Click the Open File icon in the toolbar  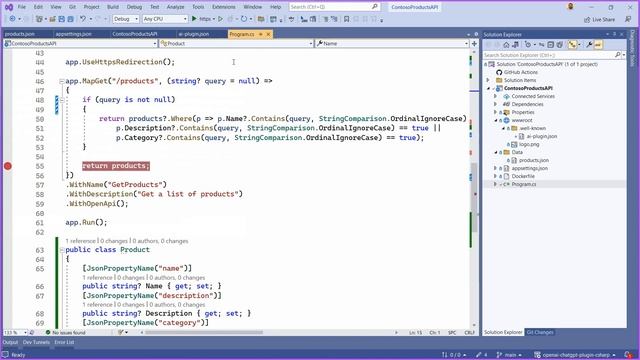[x=52, y=19]
